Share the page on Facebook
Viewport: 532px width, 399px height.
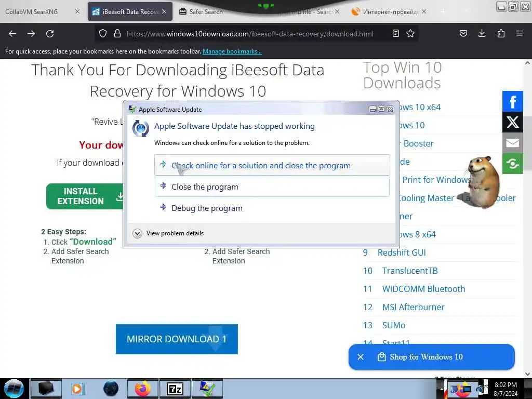click(x=513, y=101)
